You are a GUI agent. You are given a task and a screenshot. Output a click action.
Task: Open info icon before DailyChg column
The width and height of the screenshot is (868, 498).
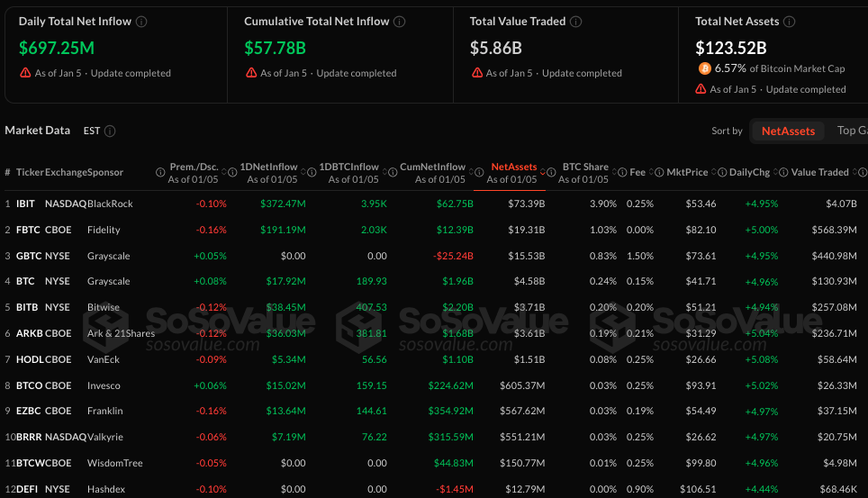coord(722,172)
